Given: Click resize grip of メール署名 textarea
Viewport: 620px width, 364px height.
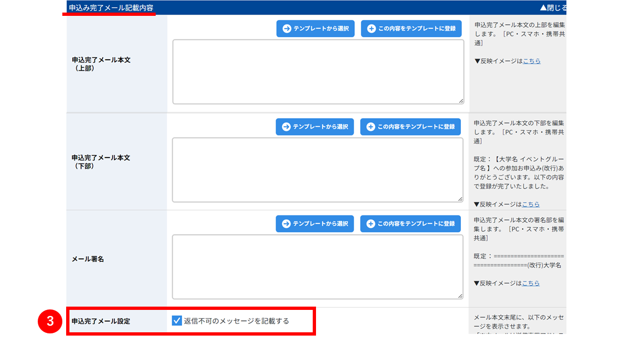Looking at the screenshot, I should click(x=460, y=296).
